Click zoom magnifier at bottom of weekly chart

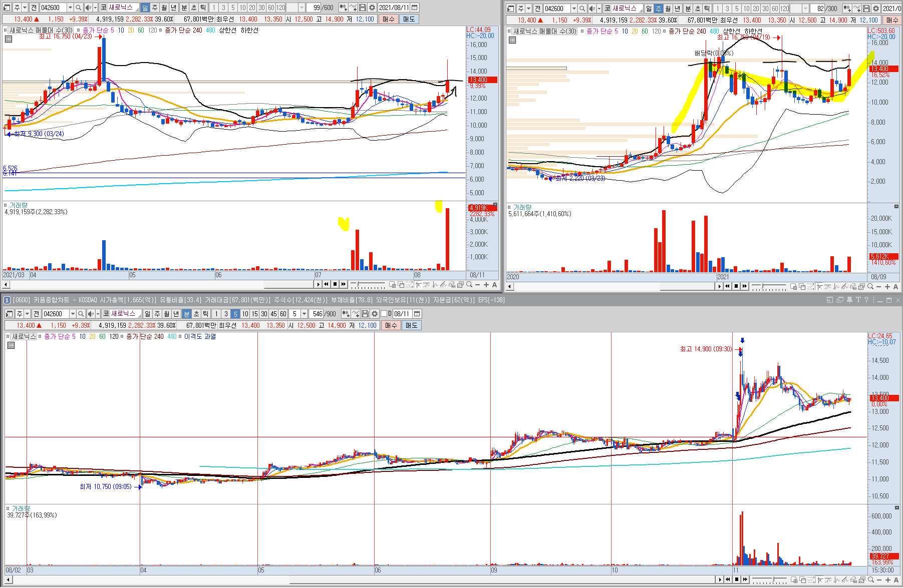tap(870, 287)
